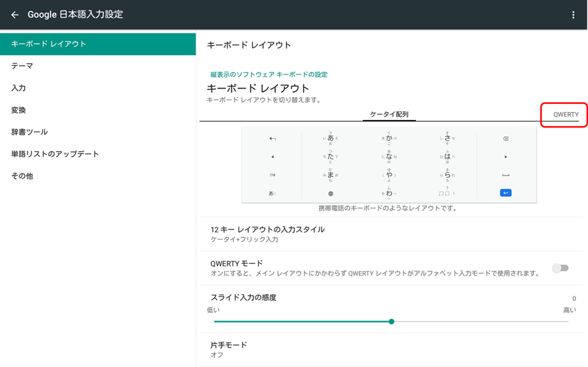The height and width of the screenshot is (367, 588).
Task: Open the 片手モード setting
Action: [x=391, y=350]
